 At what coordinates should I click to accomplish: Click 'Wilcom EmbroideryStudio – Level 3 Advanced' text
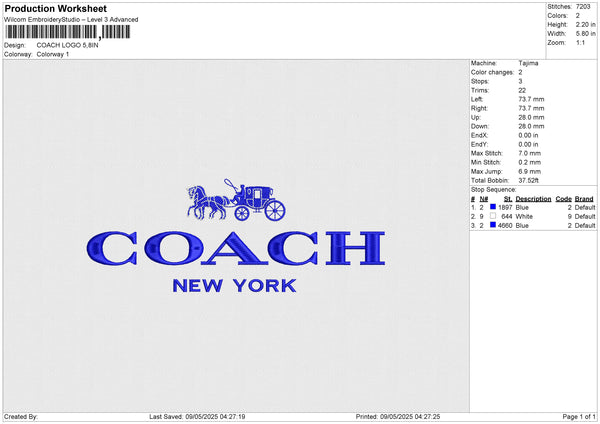[x=71, y=20]
